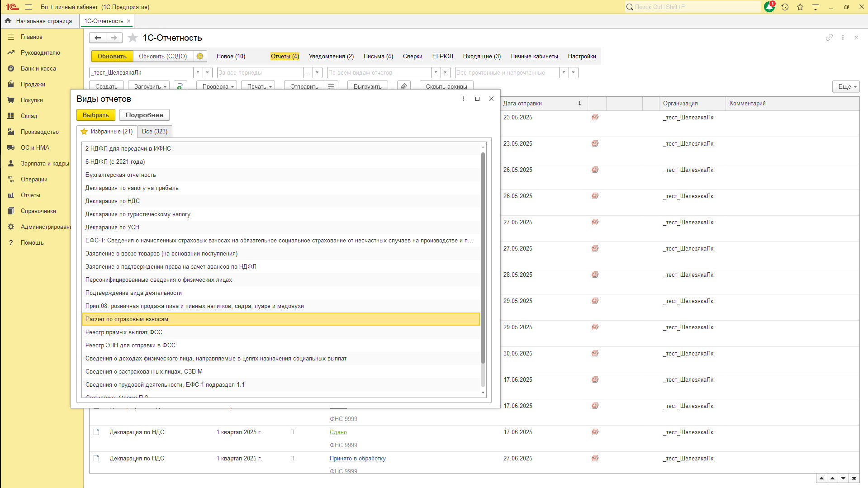
Task: Clear the organization filter field
Action: 208,72
